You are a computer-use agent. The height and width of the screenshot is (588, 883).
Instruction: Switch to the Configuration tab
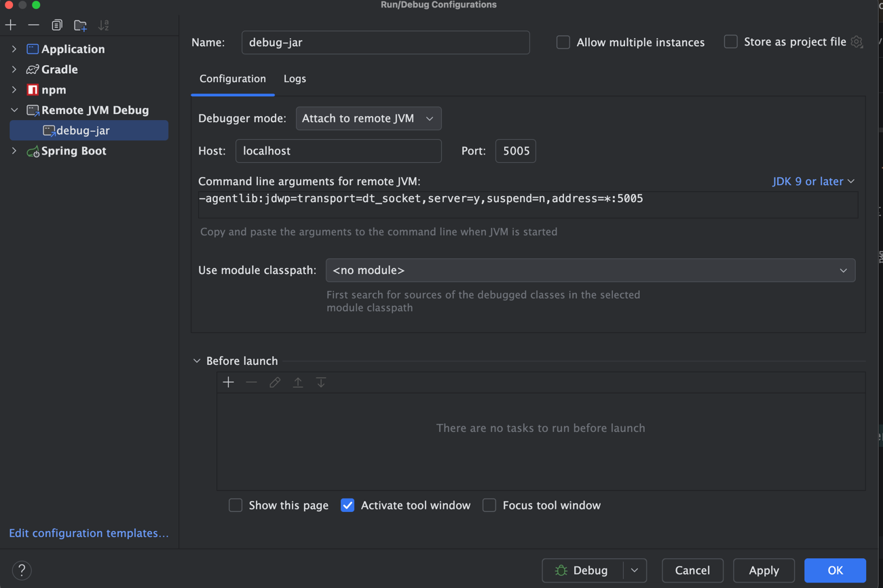(233, 79)
